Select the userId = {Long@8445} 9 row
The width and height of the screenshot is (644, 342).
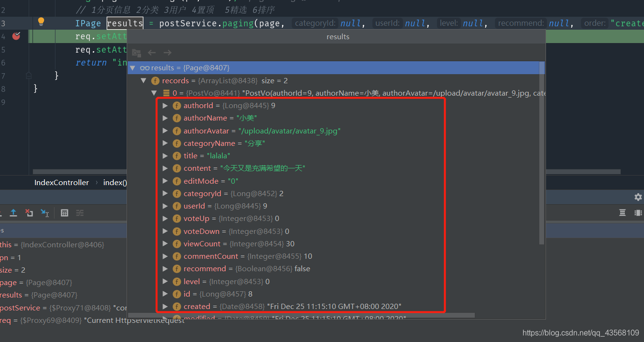click(334, 206)
